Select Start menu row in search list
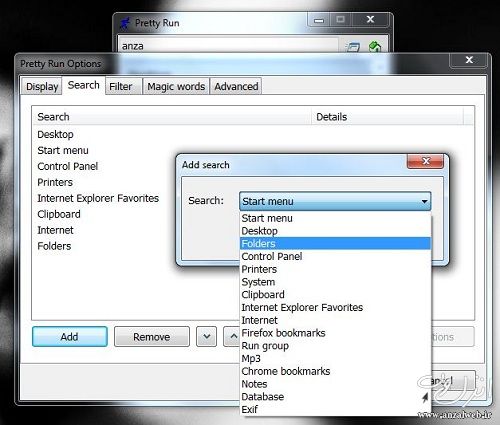Viewport: 500px width, 425px height. [63, 150]
